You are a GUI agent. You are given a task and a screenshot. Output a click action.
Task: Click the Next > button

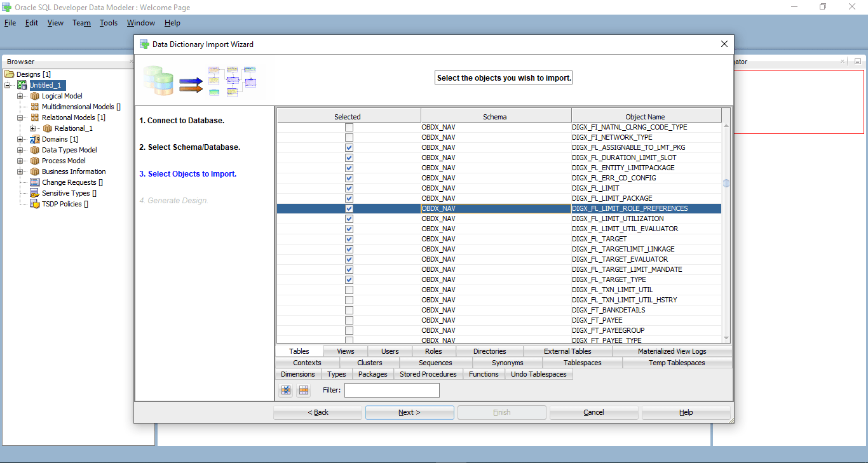click(x=409, y=412)
